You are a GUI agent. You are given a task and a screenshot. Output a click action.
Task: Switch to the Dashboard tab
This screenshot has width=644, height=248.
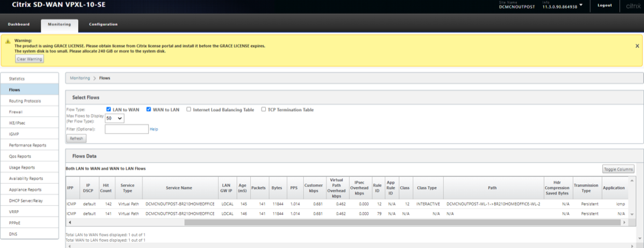pyautogui.click(x=19, y=24)
